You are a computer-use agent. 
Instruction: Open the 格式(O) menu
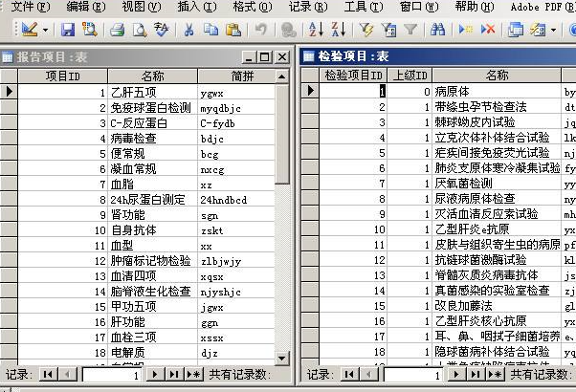(x=253, y=7)
